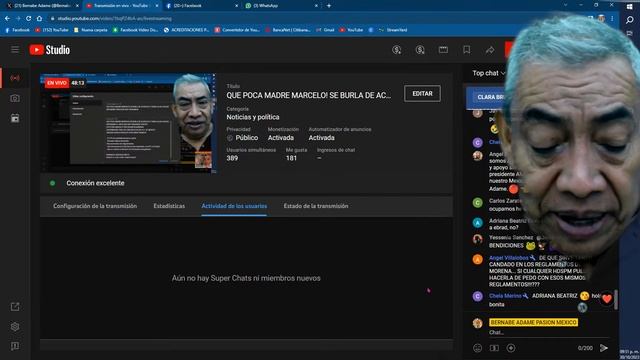The height and width of the screenshot is (360, 640).
Task: Click the open-in-new-window icon in sidebar
Action: [x=15, y=307]
